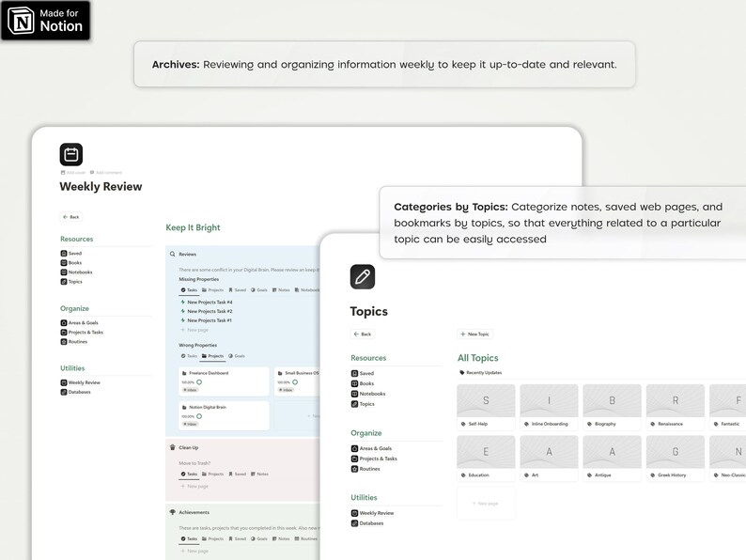Open Goals tab under Missing Properties
Viewport: 746px width, 560px height.
pos(259,289)
